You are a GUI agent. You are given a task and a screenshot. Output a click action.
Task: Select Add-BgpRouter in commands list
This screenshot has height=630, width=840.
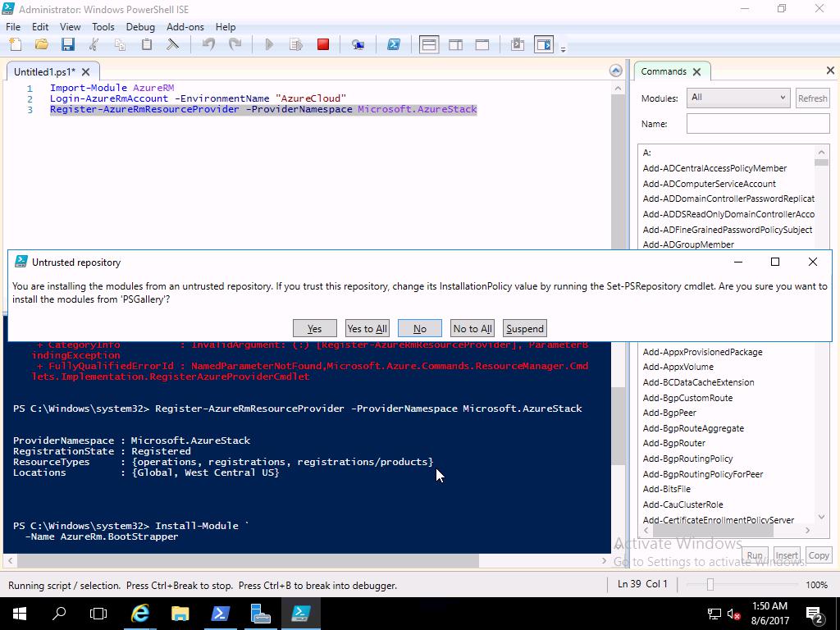click(x=674, y=443)
